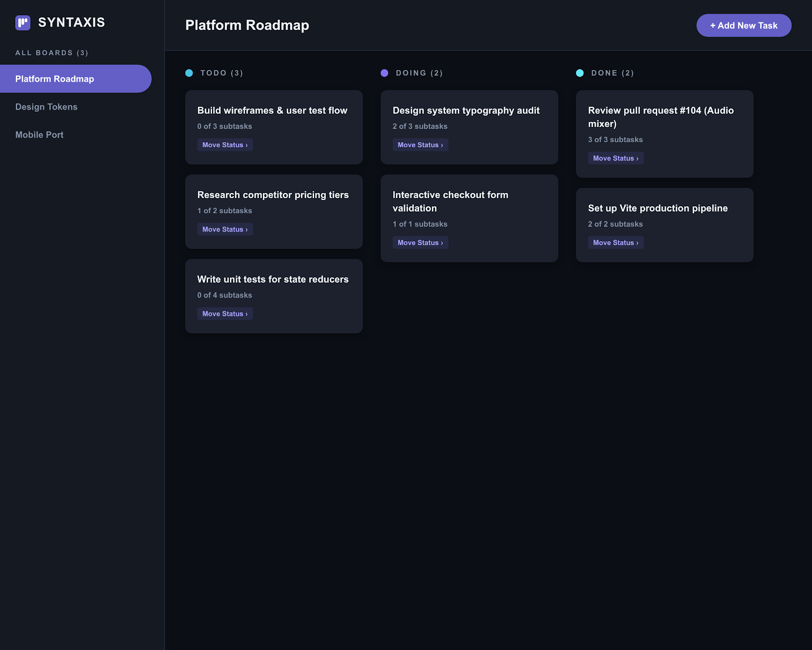
Task: Click the SYNTAXIS brand name
Action: (x=72, y=22)
